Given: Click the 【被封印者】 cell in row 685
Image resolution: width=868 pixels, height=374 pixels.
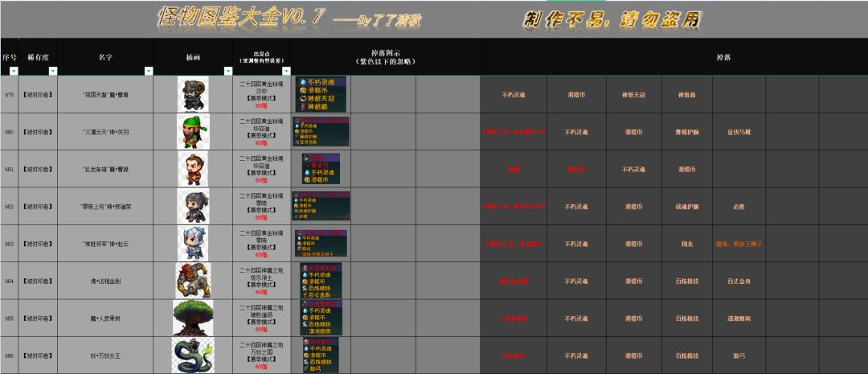Looking at the screenshot, I should 39,318.
